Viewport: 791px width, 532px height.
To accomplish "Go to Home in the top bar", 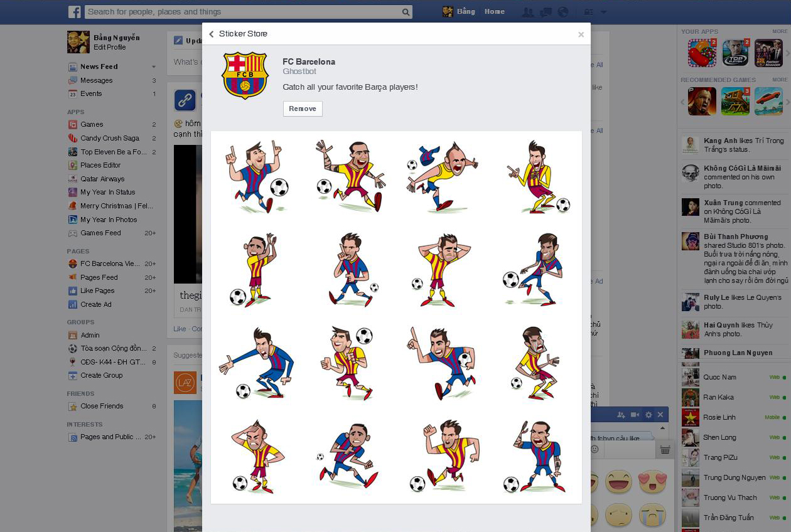I will [x=494, y=11].
